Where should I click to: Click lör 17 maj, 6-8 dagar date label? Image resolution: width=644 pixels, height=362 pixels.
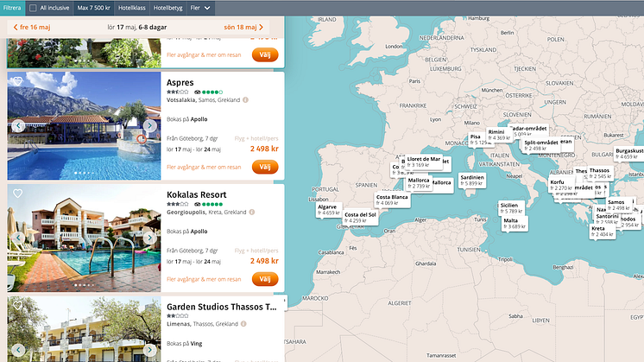click(x=137, y=27)
